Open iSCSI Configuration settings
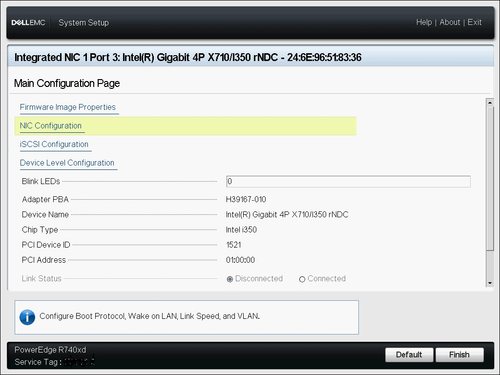Viewport: 500px width, 375px height. [54, 144]
